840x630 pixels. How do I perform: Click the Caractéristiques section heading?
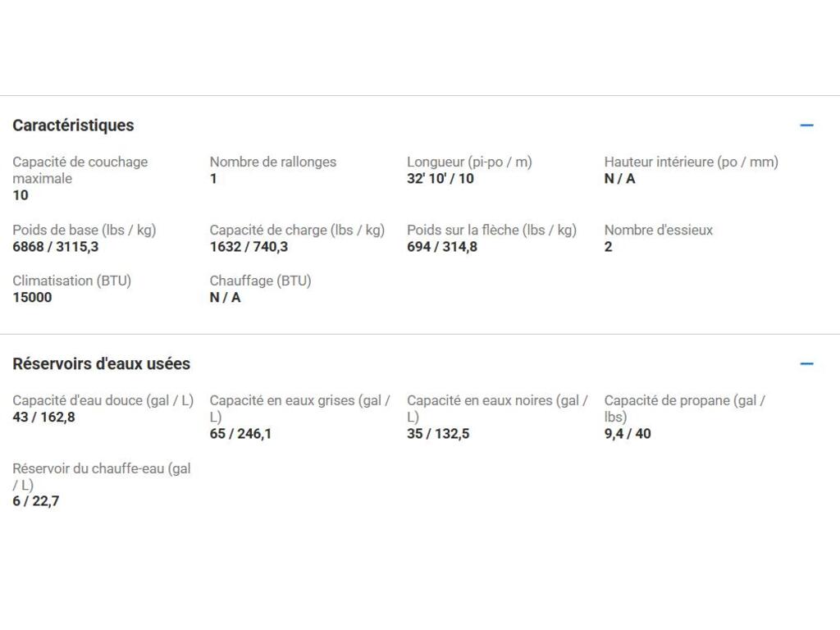pyautogui.click(x=73, y=126)
